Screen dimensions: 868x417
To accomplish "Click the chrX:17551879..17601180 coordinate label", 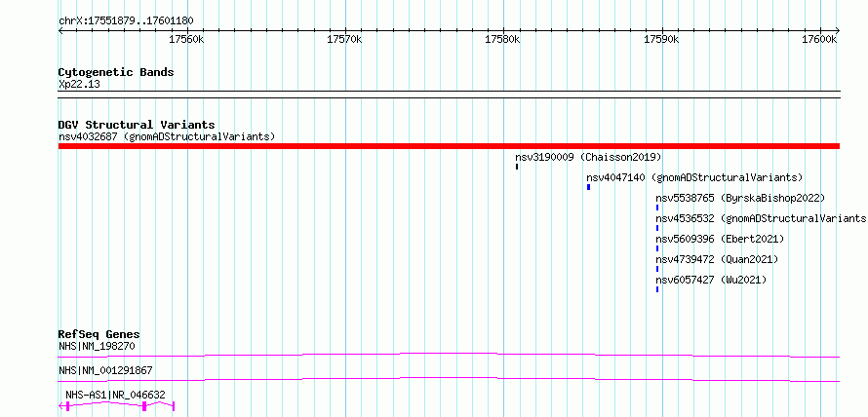I will [x=126, y=21].
